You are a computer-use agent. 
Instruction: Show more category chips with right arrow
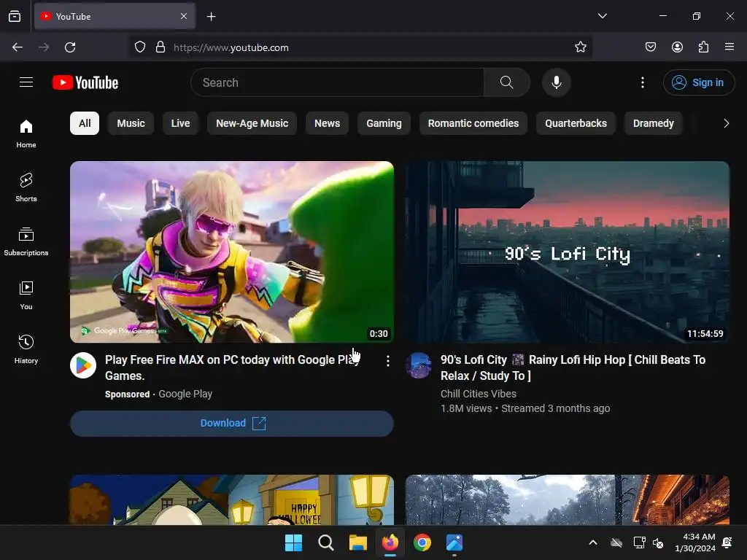[726, 123]
